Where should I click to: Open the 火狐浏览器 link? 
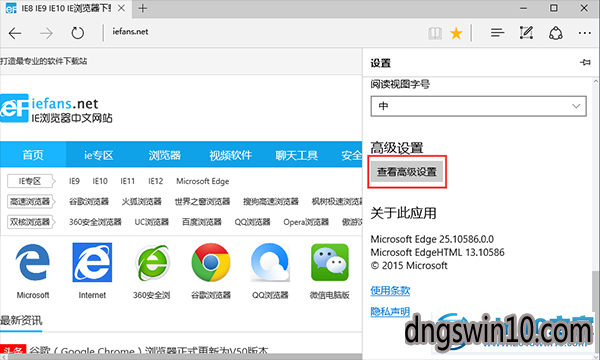tap(142, 202)
